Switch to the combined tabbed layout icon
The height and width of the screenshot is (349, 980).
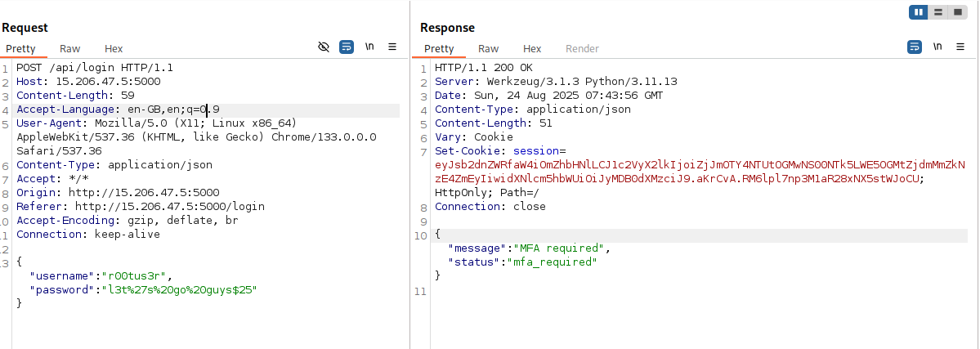click(957, 12)
